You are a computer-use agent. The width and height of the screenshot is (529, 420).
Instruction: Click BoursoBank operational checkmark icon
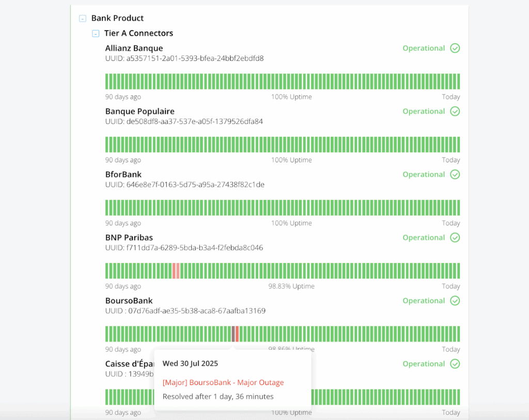coord(455,301)
